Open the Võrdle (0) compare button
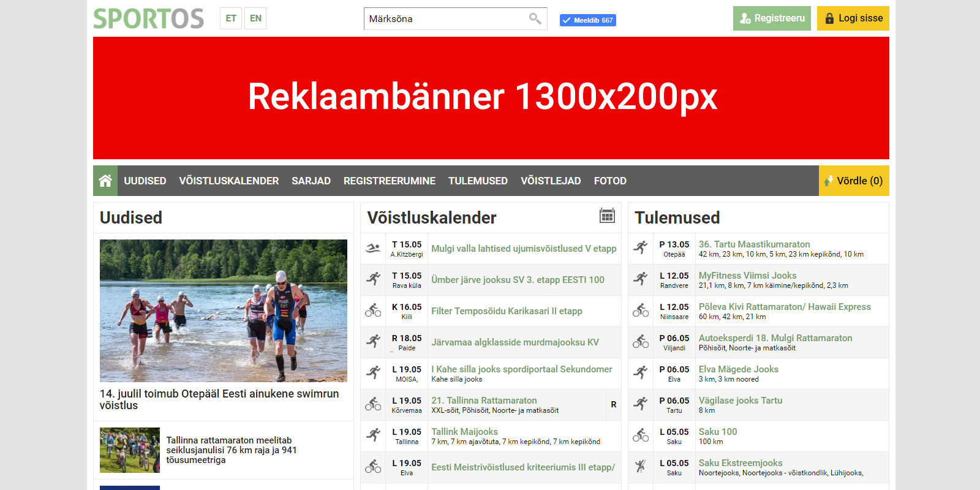980x490 pixels. point(853,181)
